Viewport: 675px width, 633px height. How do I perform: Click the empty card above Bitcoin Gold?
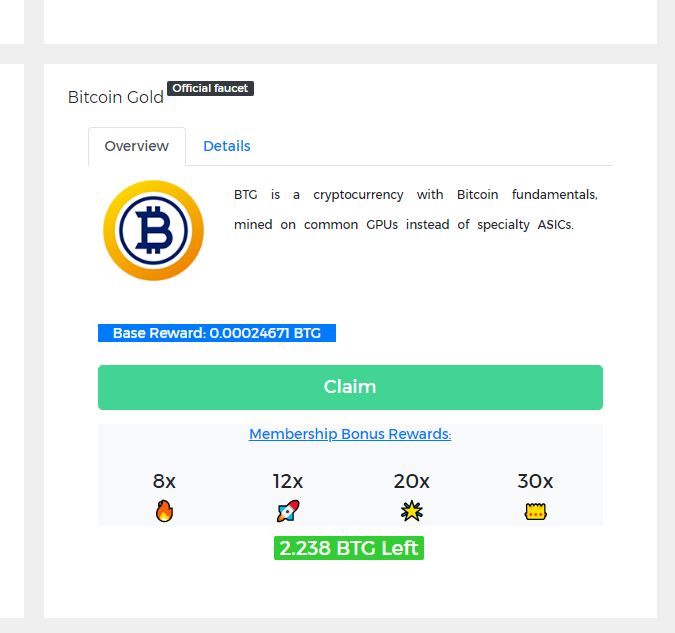[350, 22]
